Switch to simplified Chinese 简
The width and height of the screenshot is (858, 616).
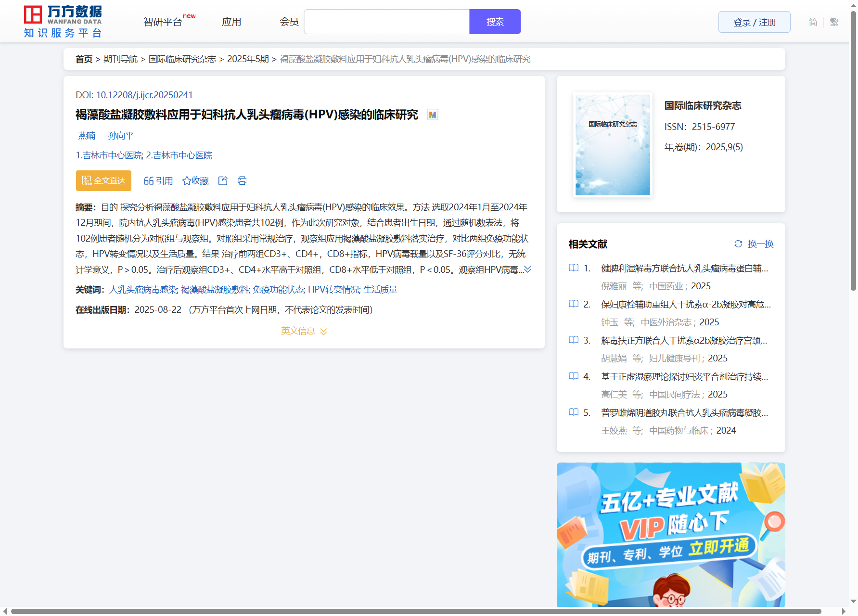point(813,22)
